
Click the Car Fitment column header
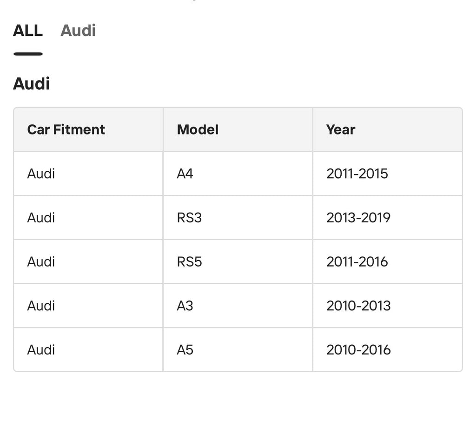pos(66,130)
